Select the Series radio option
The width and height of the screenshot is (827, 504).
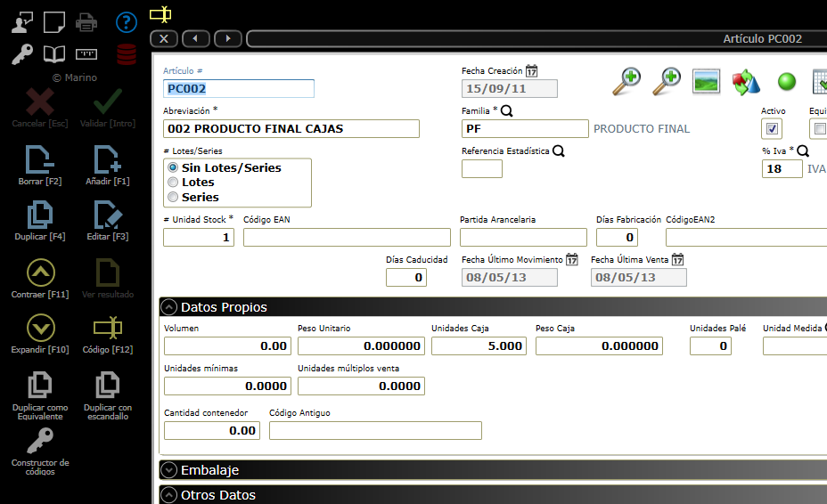coord(173,197)
